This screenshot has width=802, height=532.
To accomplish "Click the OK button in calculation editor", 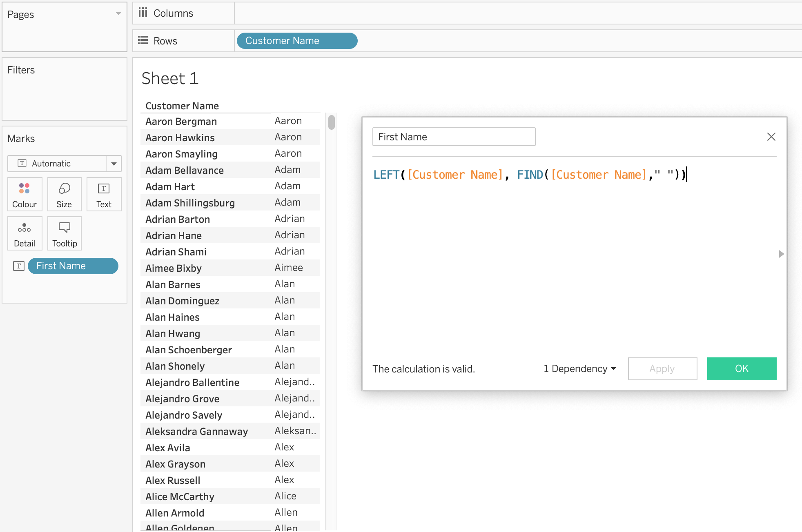I will 742,369.
